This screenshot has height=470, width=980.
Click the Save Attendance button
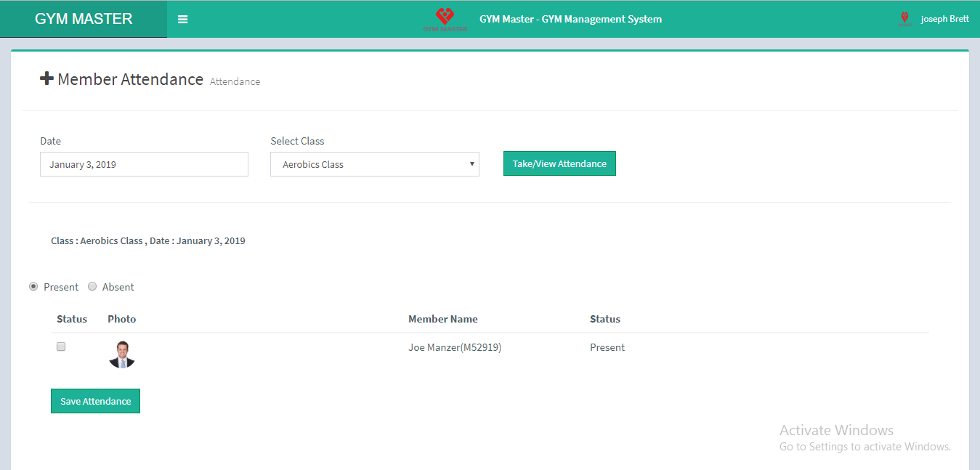(x=95, y=401)
